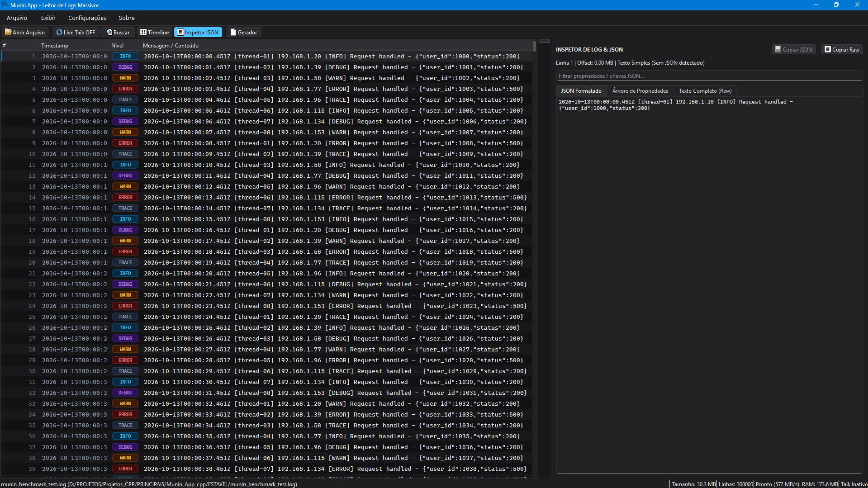Switch to Texto Completo (Raw) tab
This screenshot has width=868, height=488.
coord(705,91)
